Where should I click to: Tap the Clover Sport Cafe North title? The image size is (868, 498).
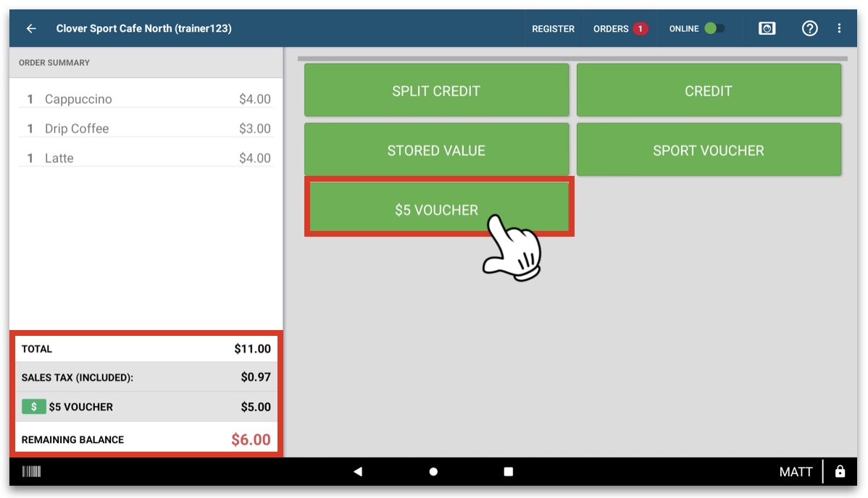click(144, 28)
